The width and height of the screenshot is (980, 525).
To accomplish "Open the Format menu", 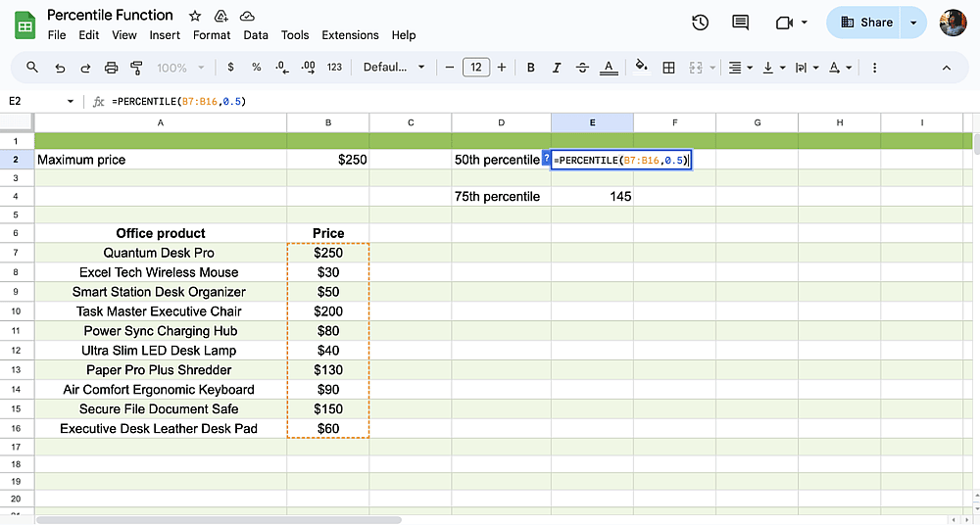I will [x=212, y=35].
